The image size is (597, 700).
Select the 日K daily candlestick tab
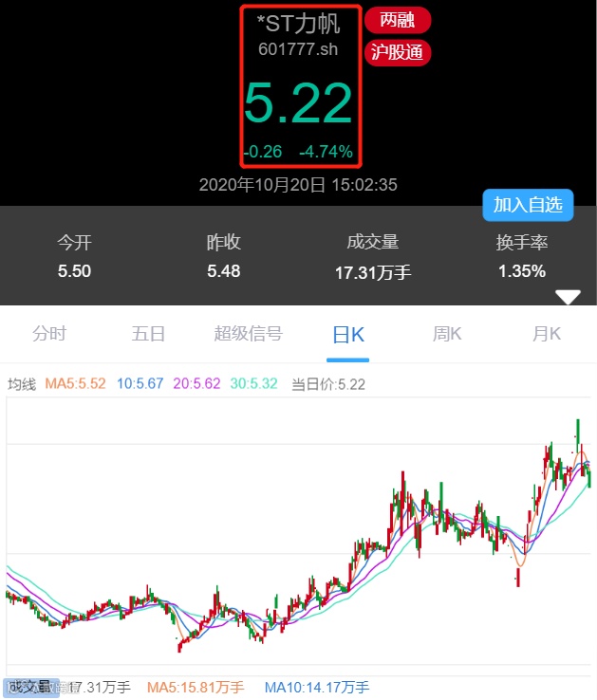click(x=348, y=335)
